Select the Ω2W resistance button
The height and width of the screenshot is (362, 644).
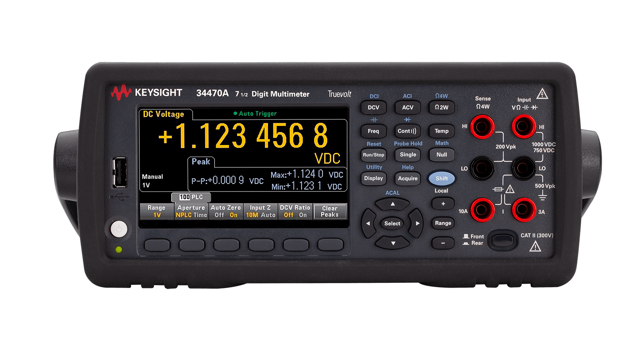point(442,107)
